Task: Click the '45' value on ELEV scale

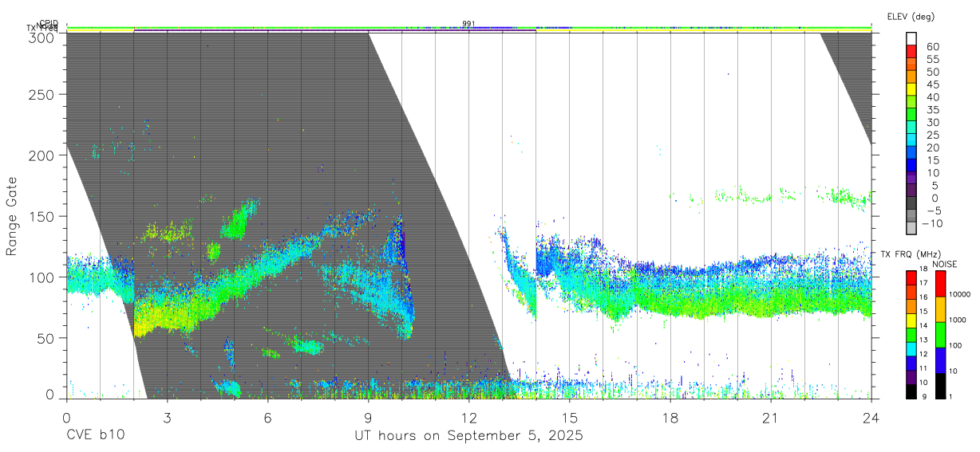Action: tap(933, 85)
